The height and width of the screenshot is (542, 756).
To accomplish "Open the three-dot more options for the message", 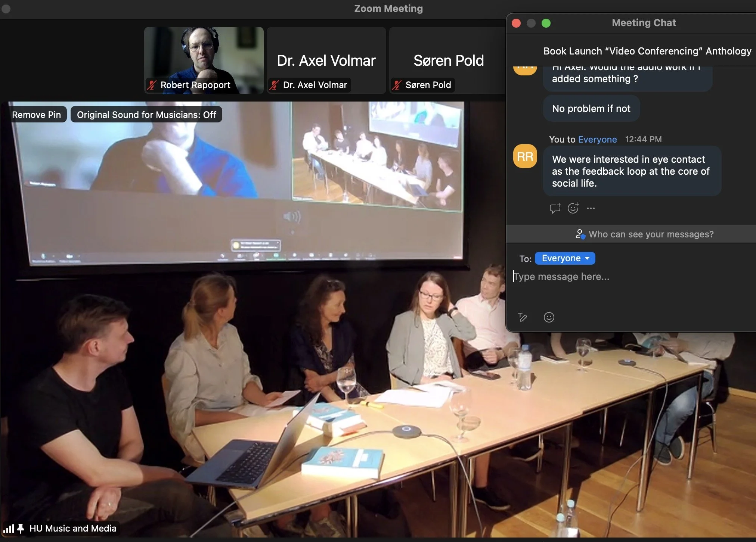I will pos(591,208).
